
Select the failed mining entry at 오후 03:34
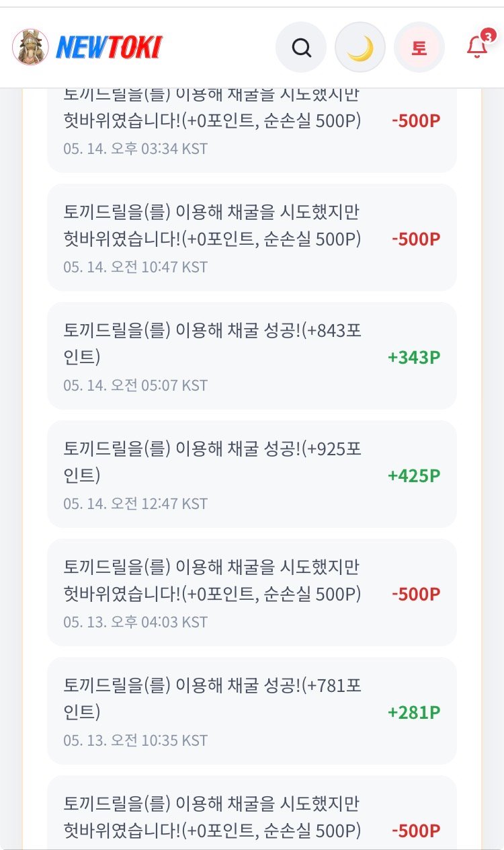tap(252, 130)
